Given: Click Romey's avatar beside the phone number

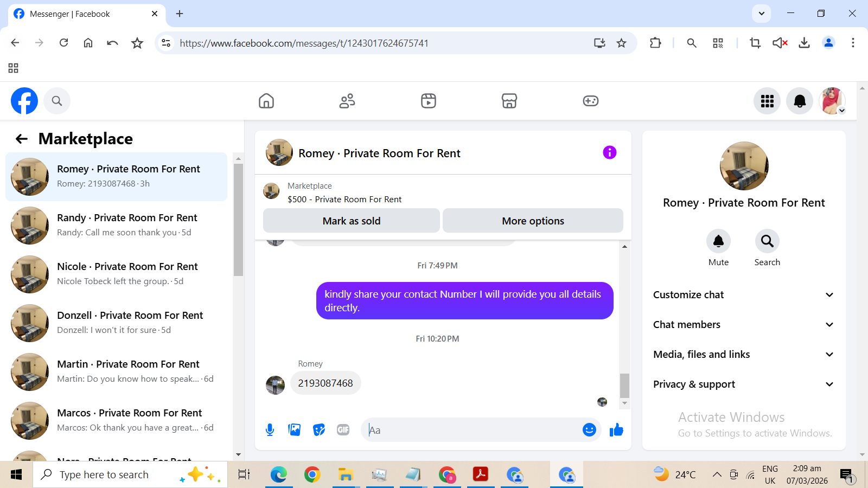Looking at the screenshot, I should (275, 386).
